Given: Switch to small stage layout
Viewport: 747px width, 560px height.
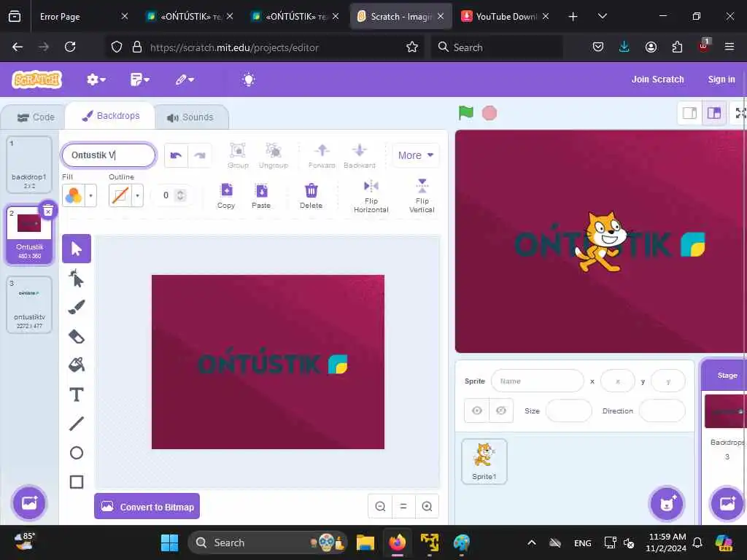Looking at the screenshot, I should tap(689, 113).
